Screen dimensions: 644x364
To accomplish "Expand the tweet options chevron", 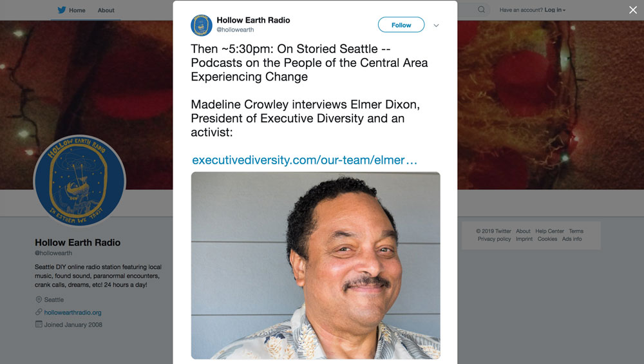I will [x=436, y=26].
